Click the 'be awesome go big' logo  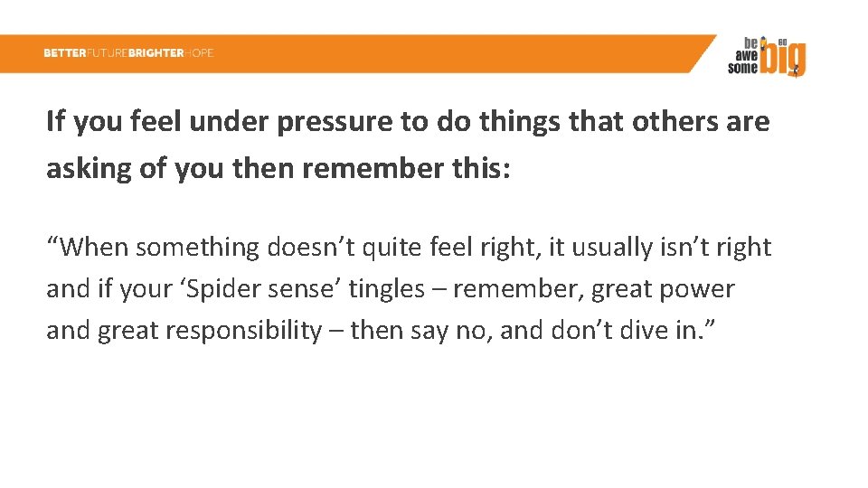pos(767,57)
